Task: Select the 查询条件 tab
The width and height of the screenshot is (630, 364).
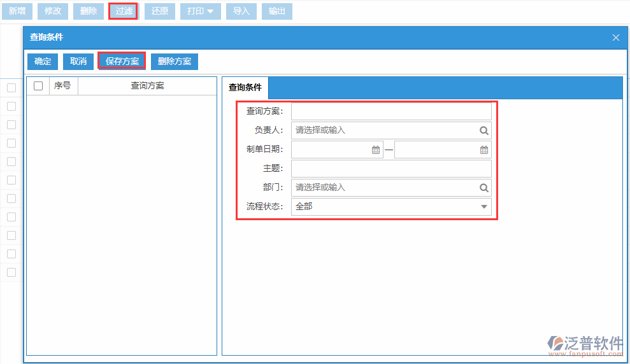Action: pyautogui.click(x=245, y=87)
